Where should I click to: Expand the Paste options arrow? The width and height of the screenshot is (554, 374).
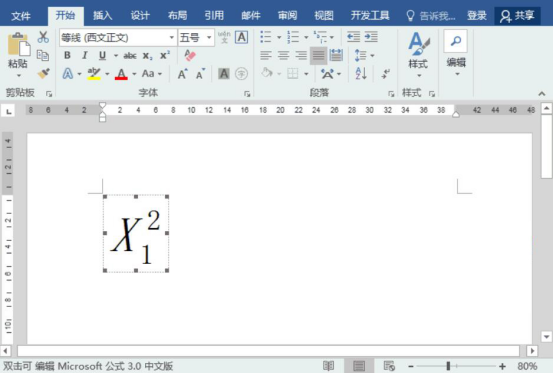pyautogui.click(x=19, y=76)
